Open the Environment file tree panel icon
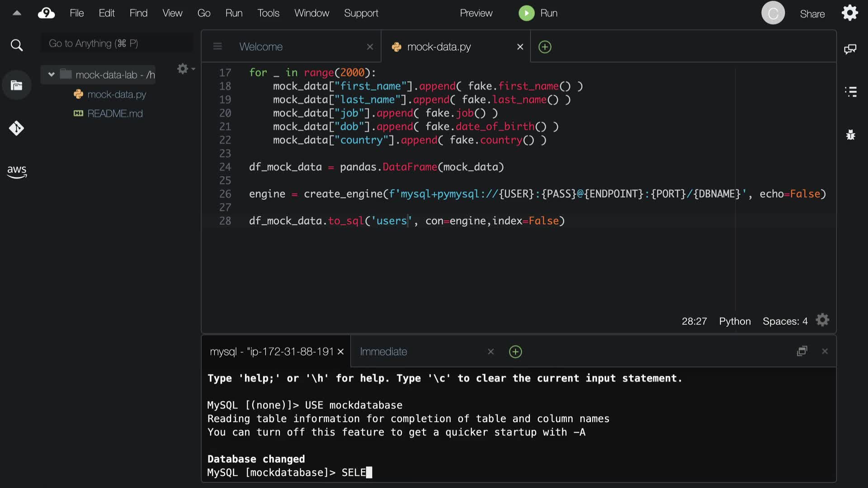 (x=17, y=85)
